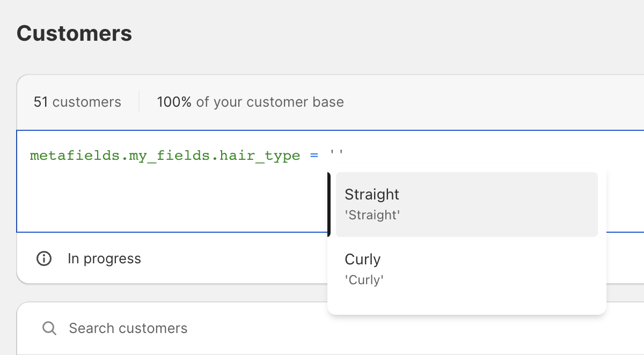
Task: Click divider between customer count and percentage
Action: (x=139, y=102)
